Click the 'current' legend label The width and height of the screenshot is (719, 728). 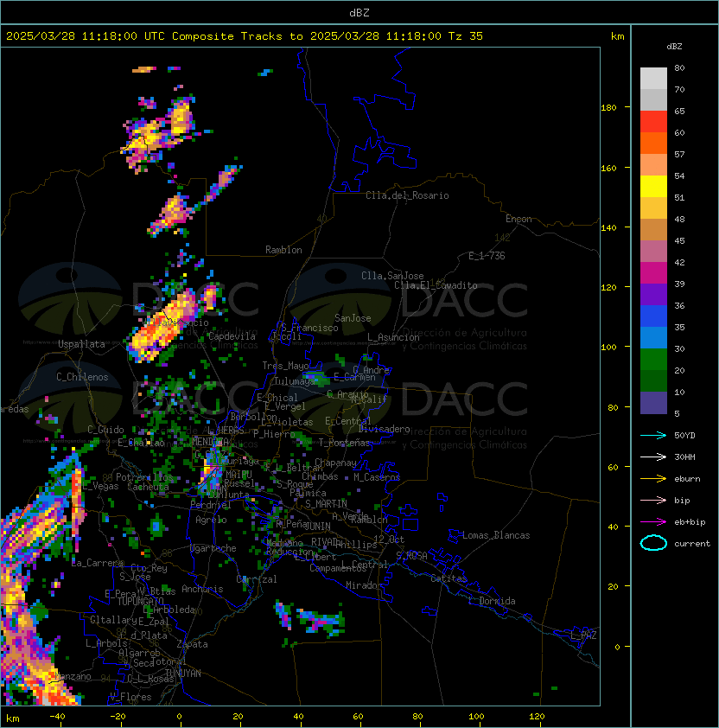point(692,543)
